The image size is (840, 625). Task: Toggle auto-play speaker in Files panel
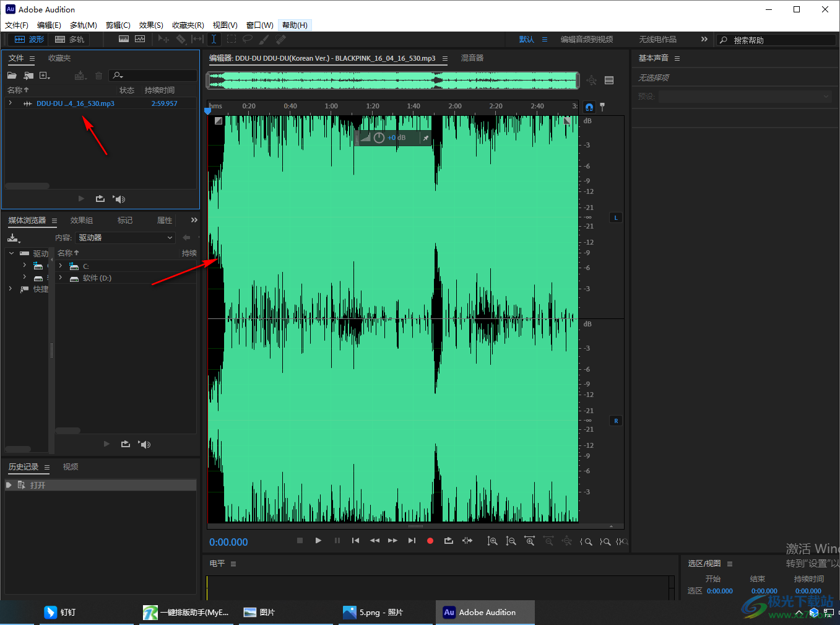(x=119, y=199)
